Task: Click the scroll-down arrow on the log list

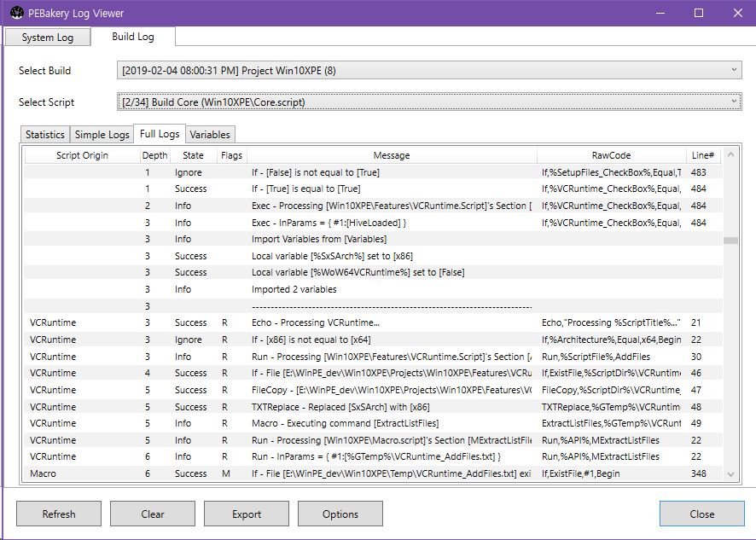Action: click(730, 473)
